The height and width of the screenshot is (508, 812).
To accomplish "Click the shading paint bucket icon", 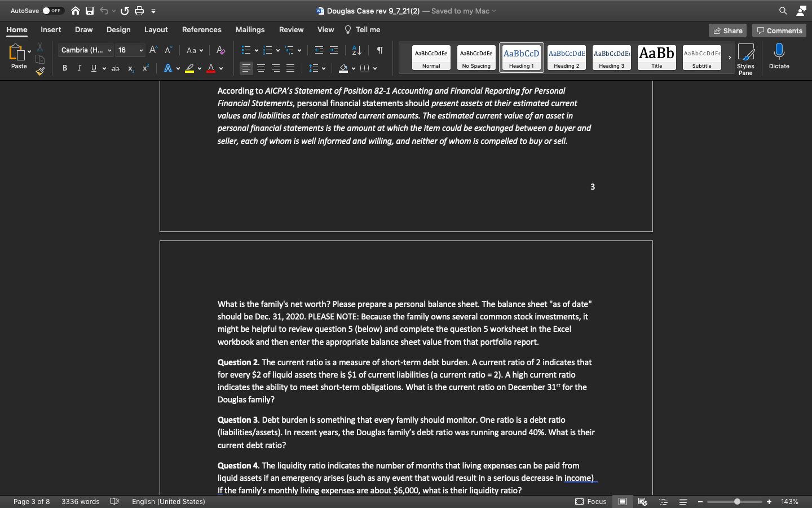I will [x=343, y=68].
